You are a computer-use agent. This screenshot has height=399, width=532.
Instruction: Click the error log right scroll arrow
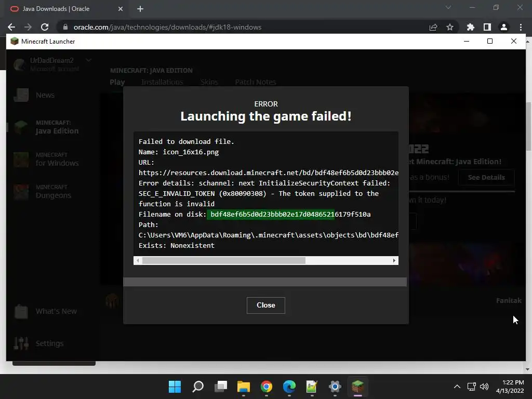point(394,261)
